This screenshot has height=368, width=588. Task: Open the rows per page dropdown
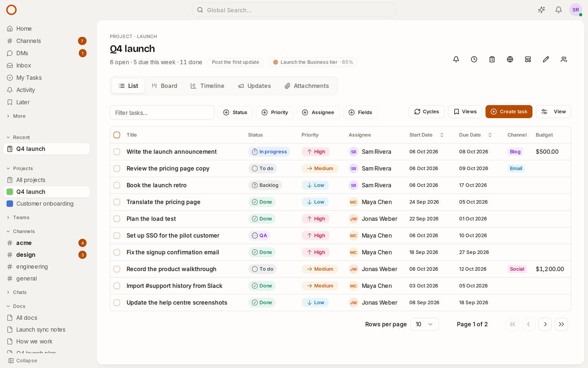pyautogui.click(x=425, y=324)
